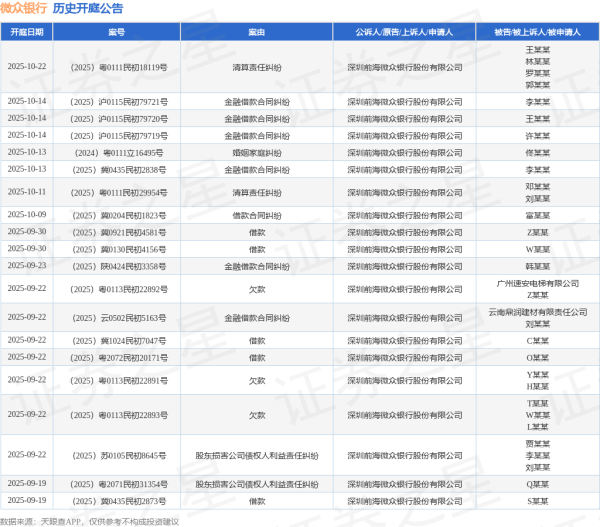
Task: Click the 天眼查APP data source footnote
Action: [90, 520]
